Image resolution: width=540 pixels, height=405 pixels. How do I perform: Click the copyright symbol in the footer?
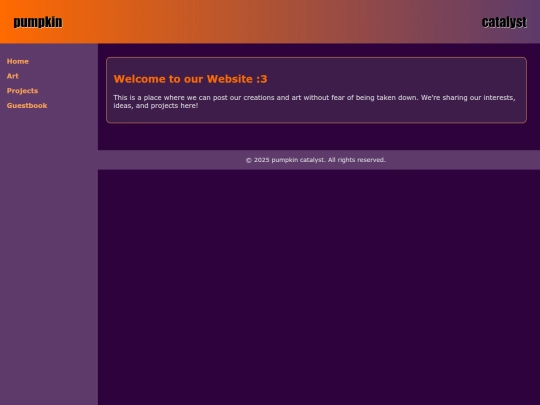[249, 160]
